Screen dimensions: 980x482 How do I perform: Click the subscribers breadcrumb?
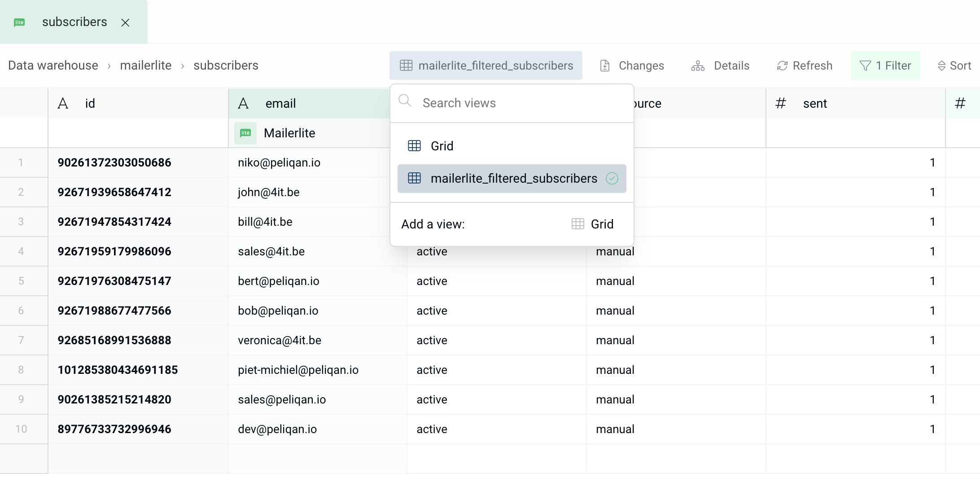point(226,66)
